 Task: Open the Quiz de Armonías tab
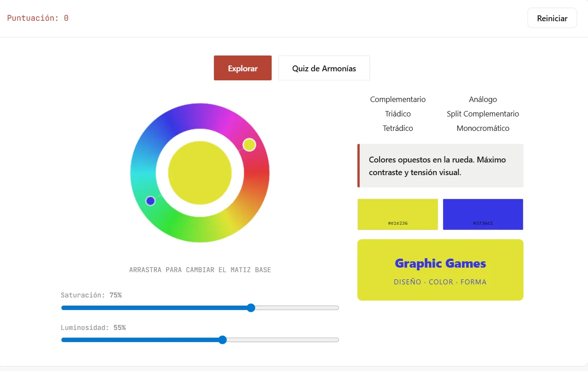[x=324, y=68]
